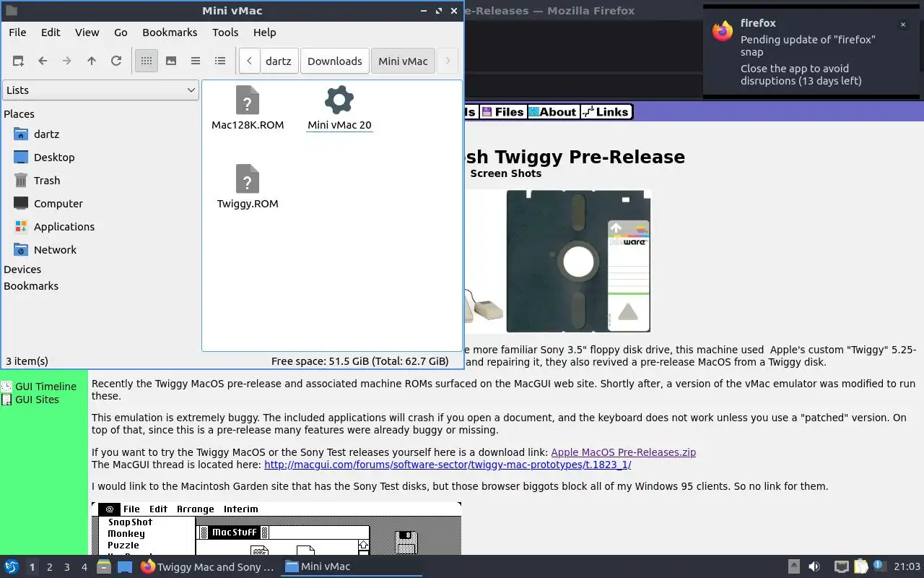This screenshot has width=924, height=578.
Task: Open the network connection tray icon
Action: tap(841, 567)
